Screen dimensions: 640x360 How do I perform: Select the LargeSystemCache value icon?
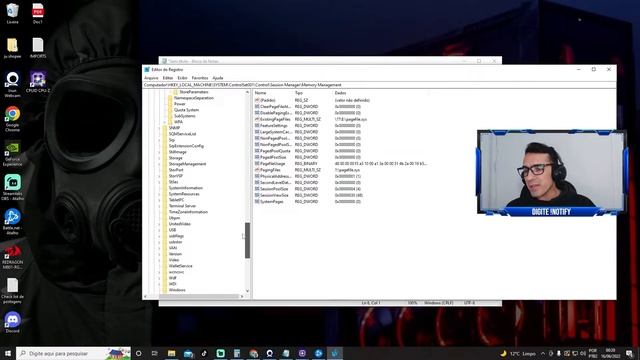[257, 132]
